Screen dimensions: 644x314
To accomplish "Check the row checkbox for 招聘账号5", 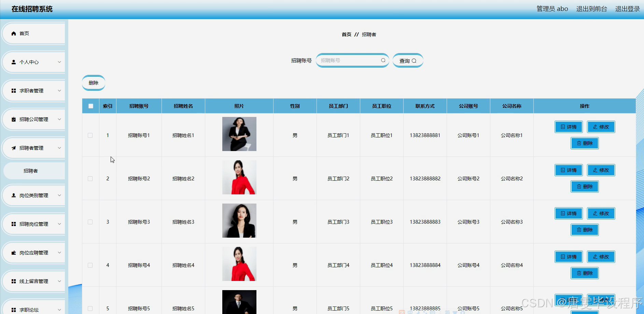I will 90,309.
